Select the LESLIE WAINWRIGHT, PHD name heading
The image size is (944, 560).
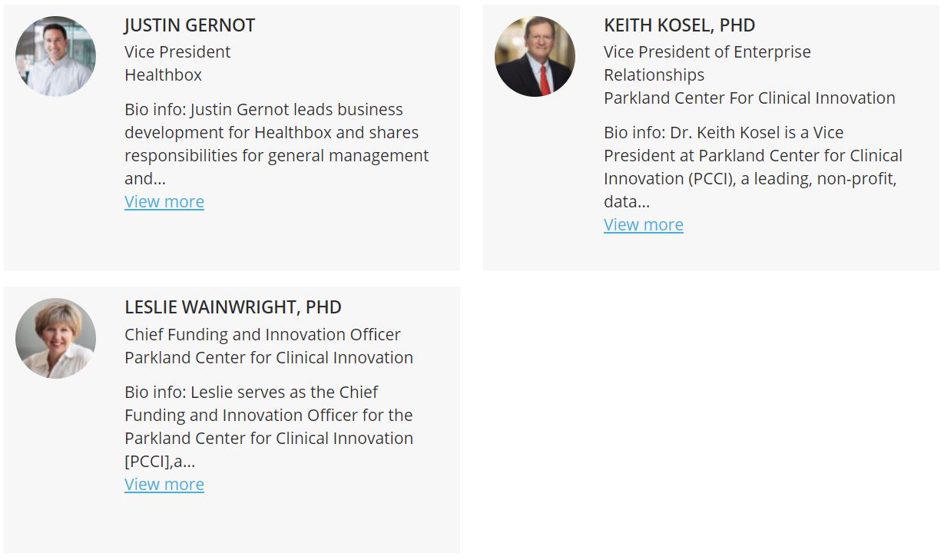233,307
